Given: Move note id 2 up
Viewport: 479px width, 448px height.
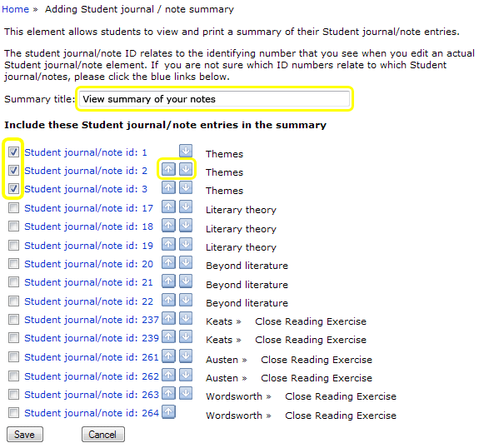Looking at the screenshot, I should click(168, 169).
